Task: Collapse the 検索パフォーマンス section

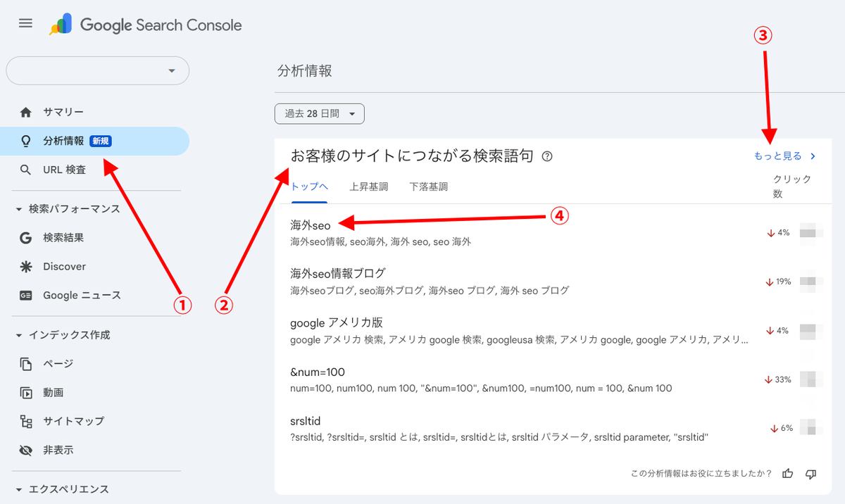Action: (x=68, y=209)
